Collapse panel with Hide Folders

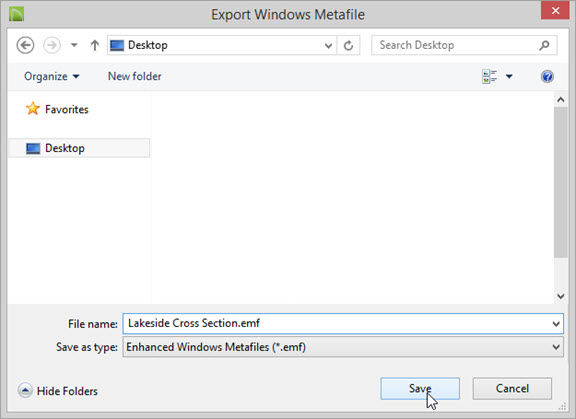58,391
